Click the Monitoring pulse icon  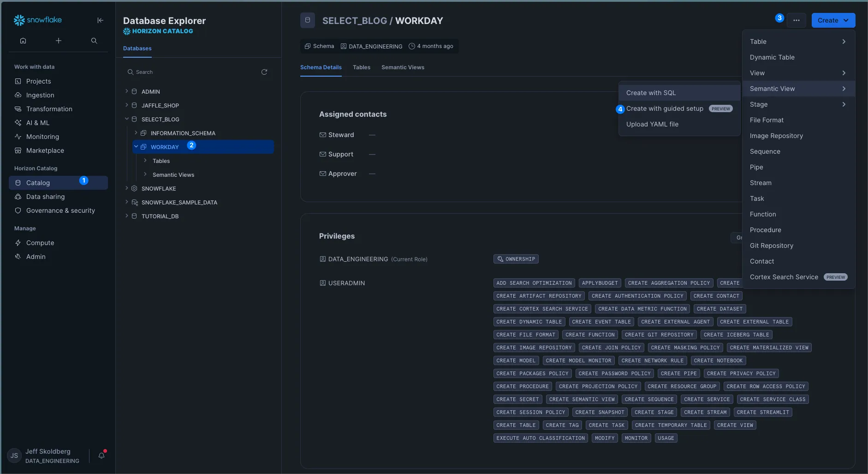coord(18,137)
